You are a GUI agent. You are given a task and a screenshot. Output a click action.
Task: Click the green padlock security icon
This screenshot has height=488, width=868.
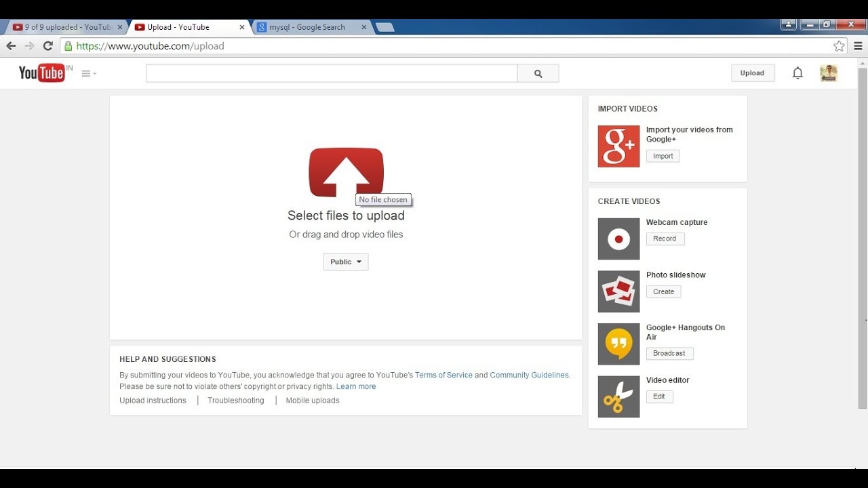click(x=68, y=46)
